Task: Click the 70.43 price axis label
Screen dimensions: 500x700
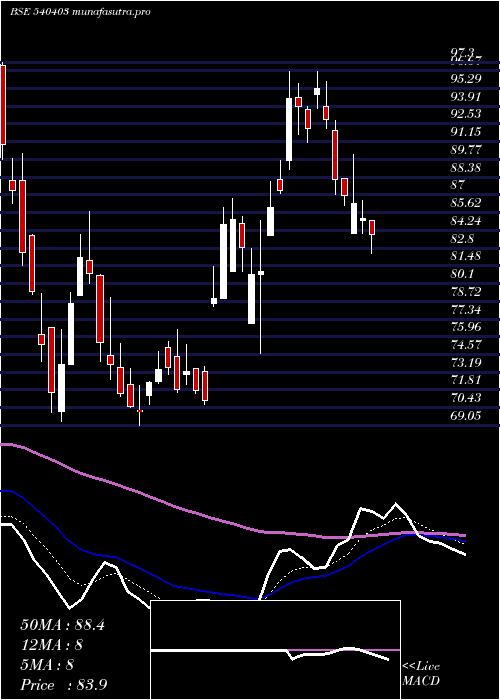Action: click(x=466, y=398)
